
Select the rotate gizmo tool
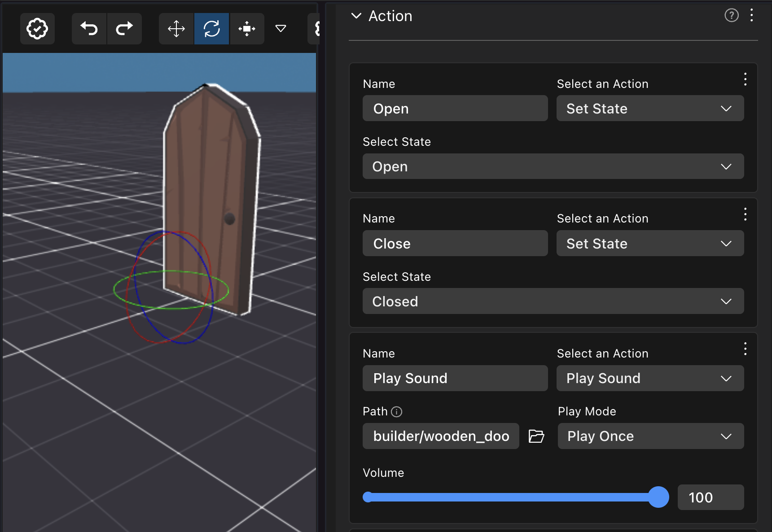(x=211, y=29)
